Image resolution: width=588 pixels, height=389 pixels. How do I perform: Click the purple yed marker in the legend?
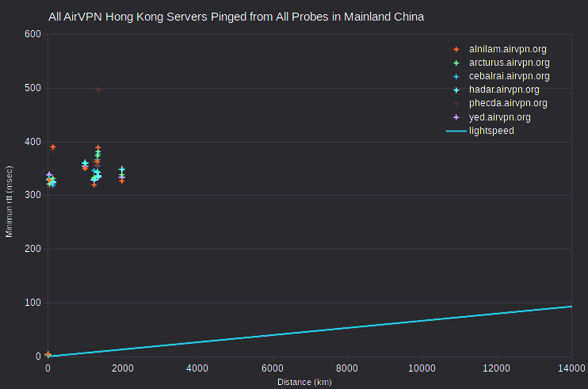[456, 117]
